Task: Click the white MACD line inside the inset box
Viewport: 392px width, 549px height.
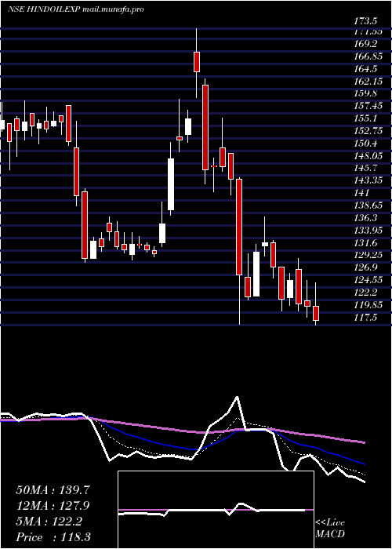Action: (x=212, y=511)
